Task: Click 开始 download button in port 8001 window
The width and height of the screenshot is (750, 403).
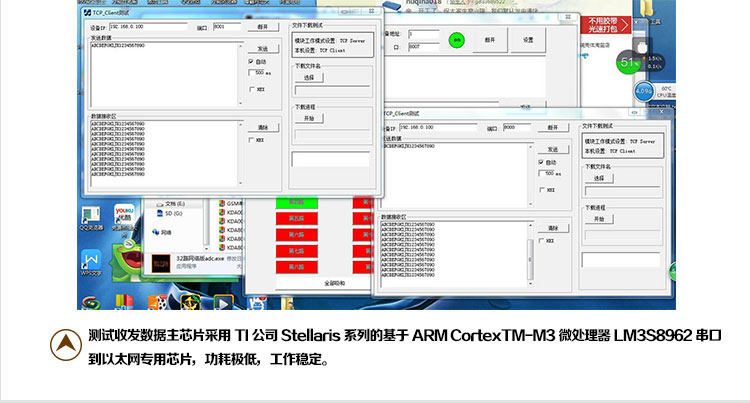Action: (x=309, y=119)
